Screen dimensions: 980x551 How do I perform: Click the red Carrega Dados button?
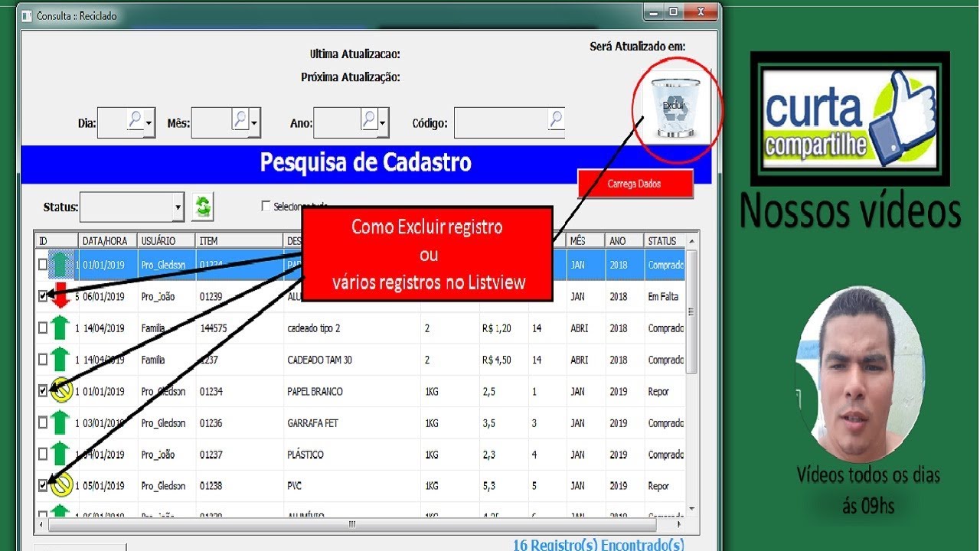(x=635, y=184)
